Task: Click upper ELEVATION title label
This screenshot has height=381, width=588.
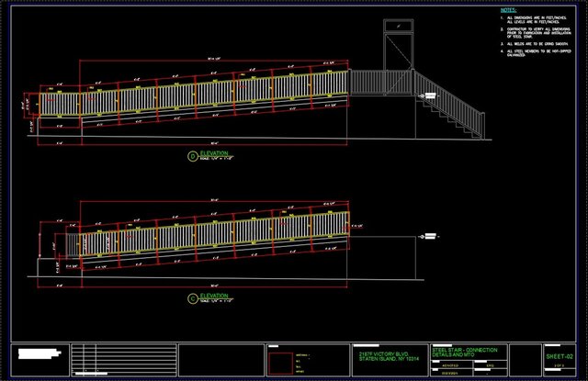Action: coord(213,153)
